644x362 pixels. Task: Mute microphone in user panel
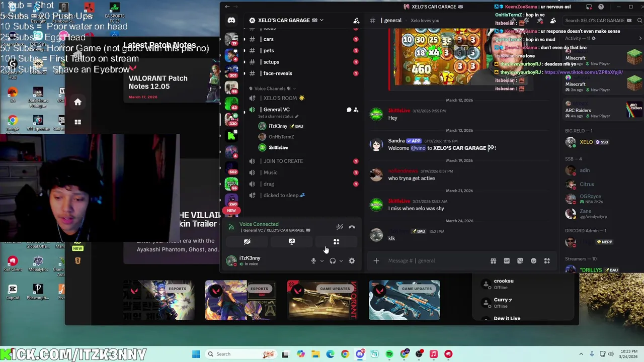(x=313, y=261)
